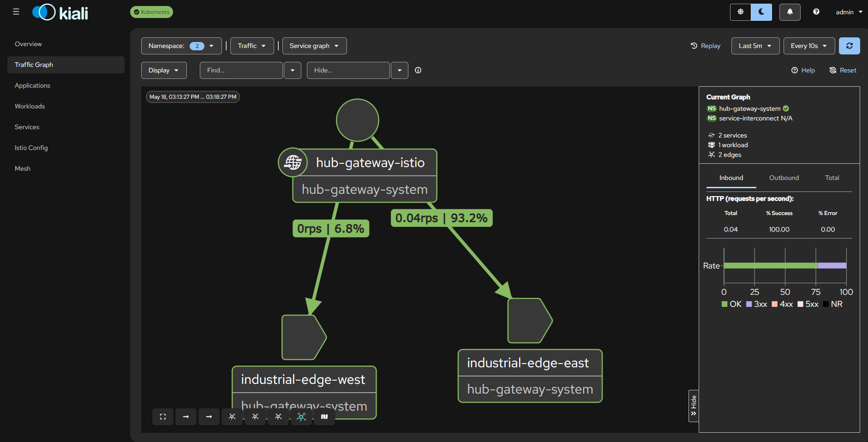The height and width of the screenshot is (442, 868).
Task: Click the green OK bar in Rate chart
Action: pos(771,266)
